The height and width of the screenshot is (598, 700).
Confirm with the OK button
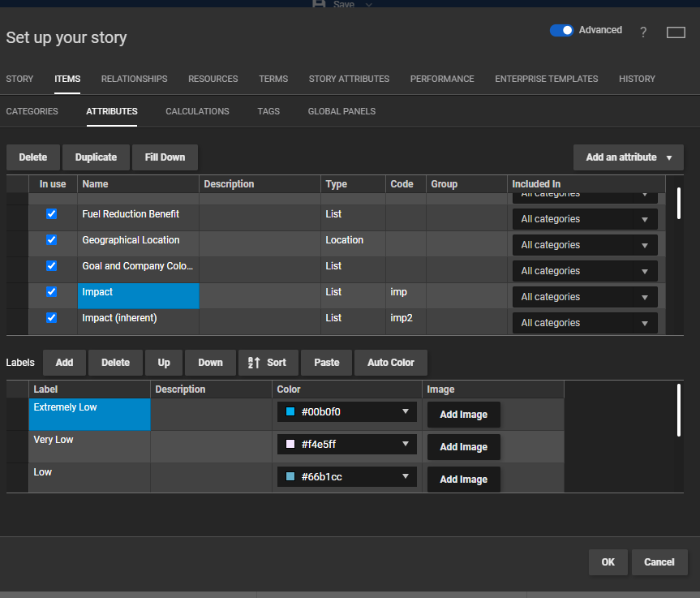(x=608, y=562)
